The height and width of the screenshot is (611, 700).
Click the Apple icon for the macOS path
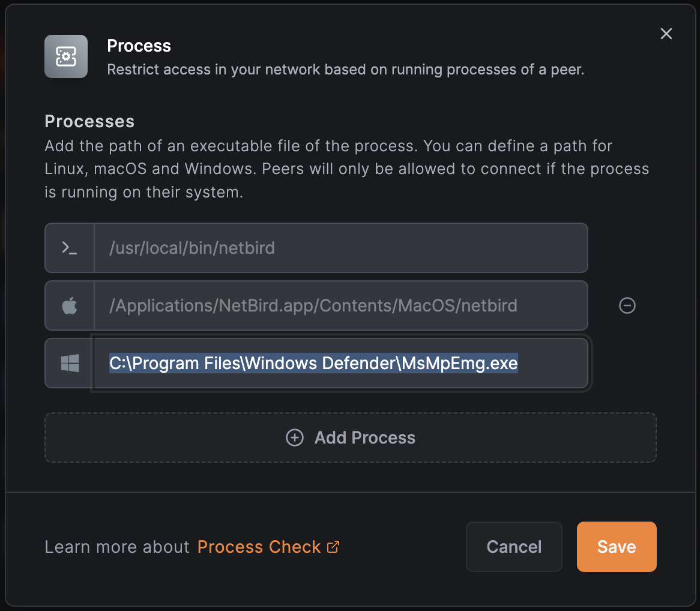coord(69,305)
